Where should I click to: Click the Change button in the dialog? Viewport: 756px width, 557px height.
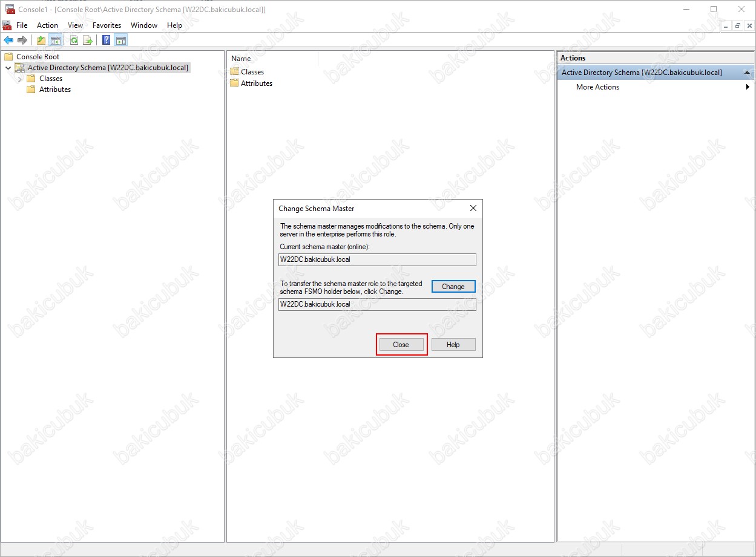(453, 287)
